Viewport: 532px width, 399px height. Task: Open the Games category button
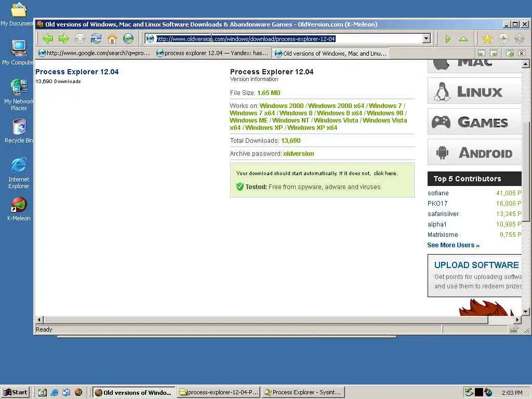coord(474,122)
